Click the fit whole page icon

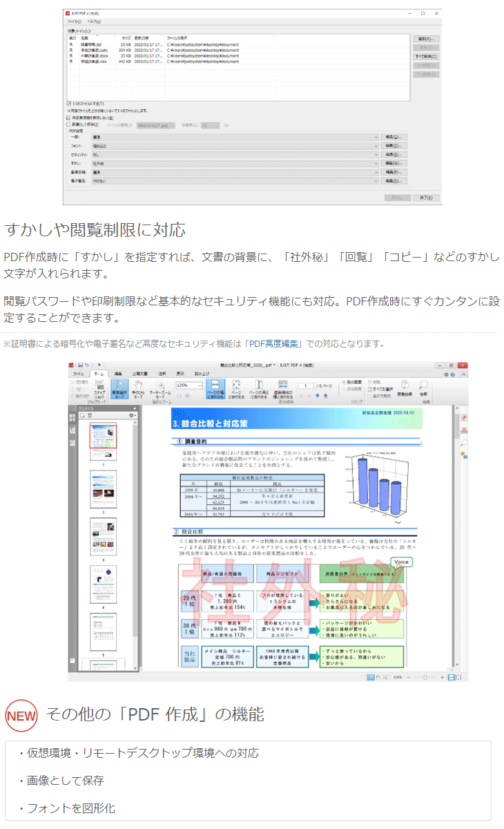click(x=236, y=390)
